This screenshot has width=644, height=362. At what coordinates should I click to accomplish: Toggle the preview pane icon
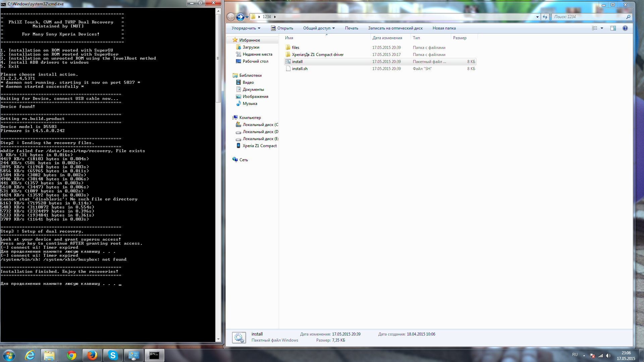tap(613, 28)
